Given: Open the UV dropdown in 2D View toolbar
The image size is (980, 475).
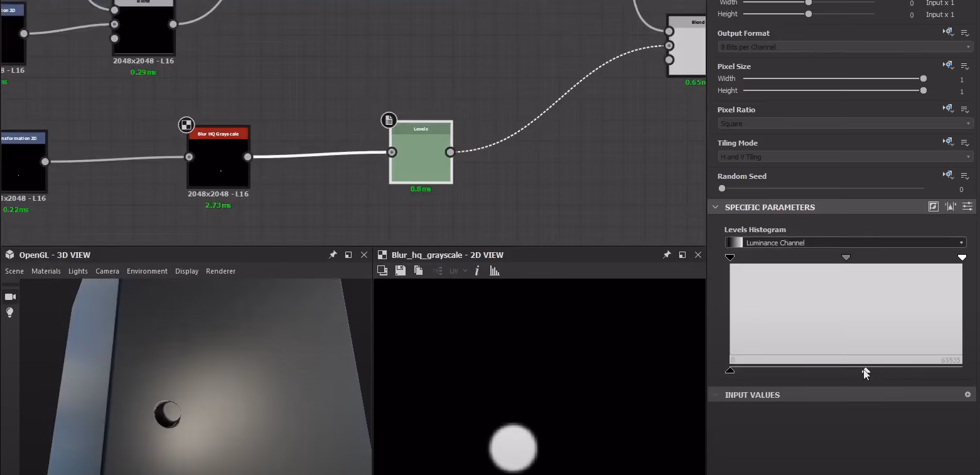Looking at the screenshot, I should pos(458,271).
